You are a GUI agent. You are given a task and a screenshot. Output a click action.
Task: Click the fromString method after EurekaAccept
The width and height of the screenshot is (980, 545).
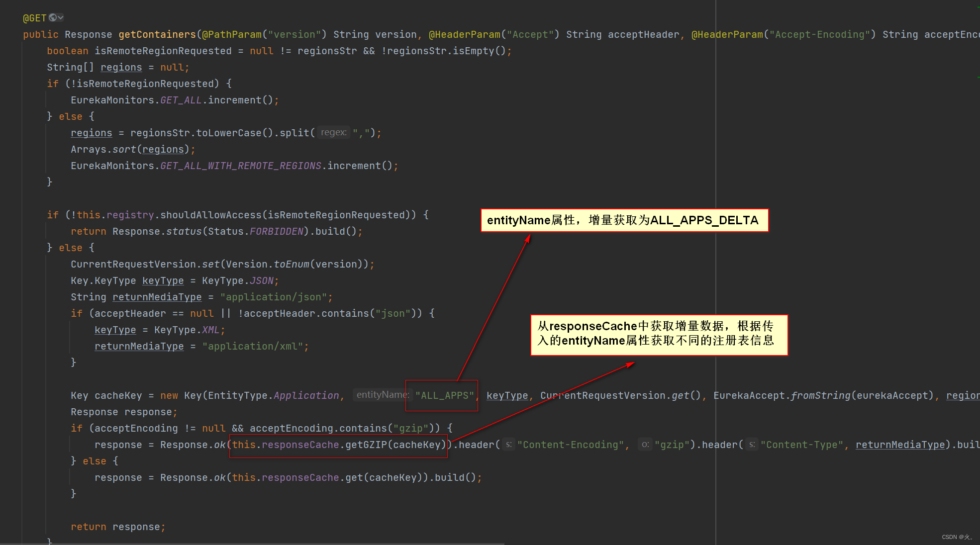[821, 395]
